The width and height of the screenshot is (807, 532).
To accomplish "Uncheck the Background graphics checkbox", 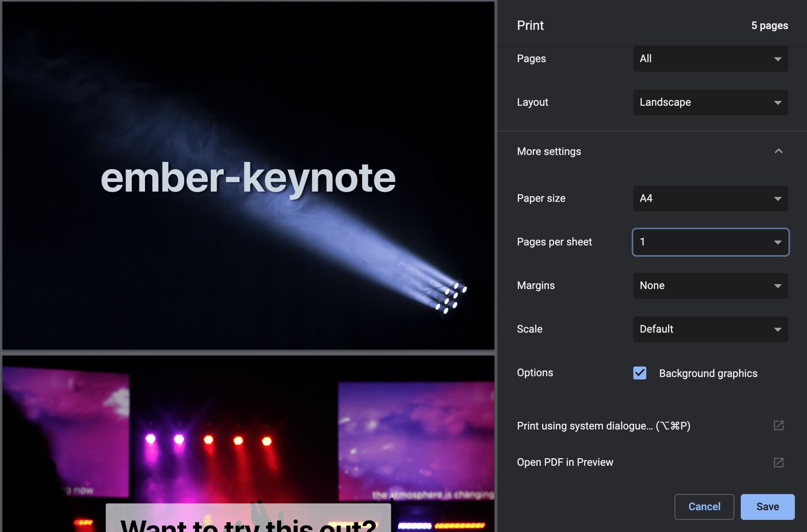I will pos(640,373).
